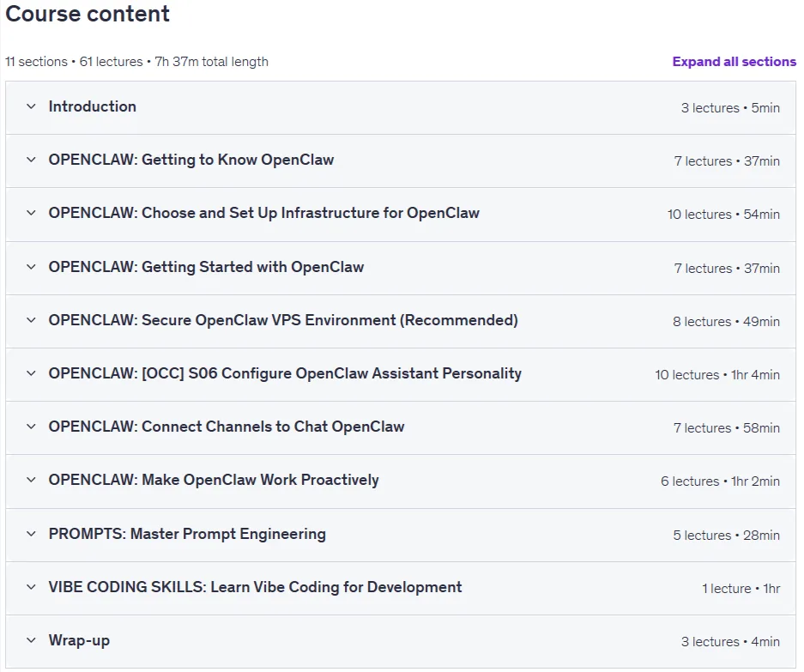Viewport: 804px width, 672px height.
Task: Expand chevron for Getting to Know OpenClaw
Action: 31,160
